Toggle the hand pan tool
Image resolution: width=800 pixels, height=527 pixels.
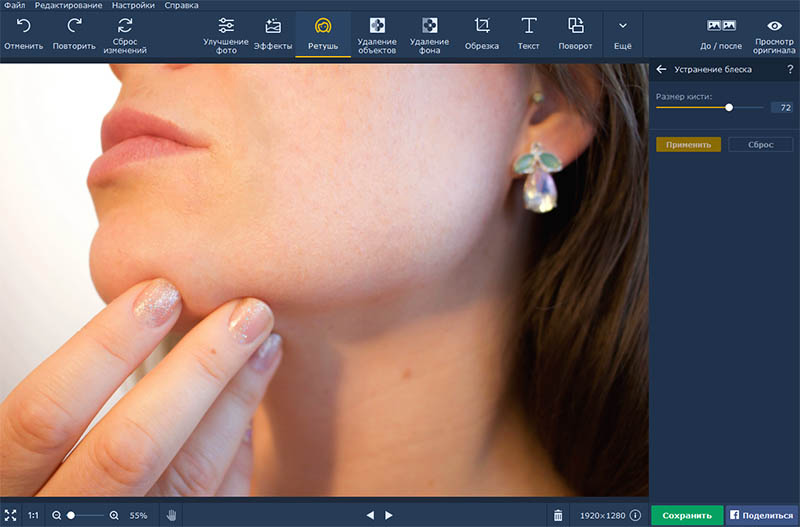point(171,515)
